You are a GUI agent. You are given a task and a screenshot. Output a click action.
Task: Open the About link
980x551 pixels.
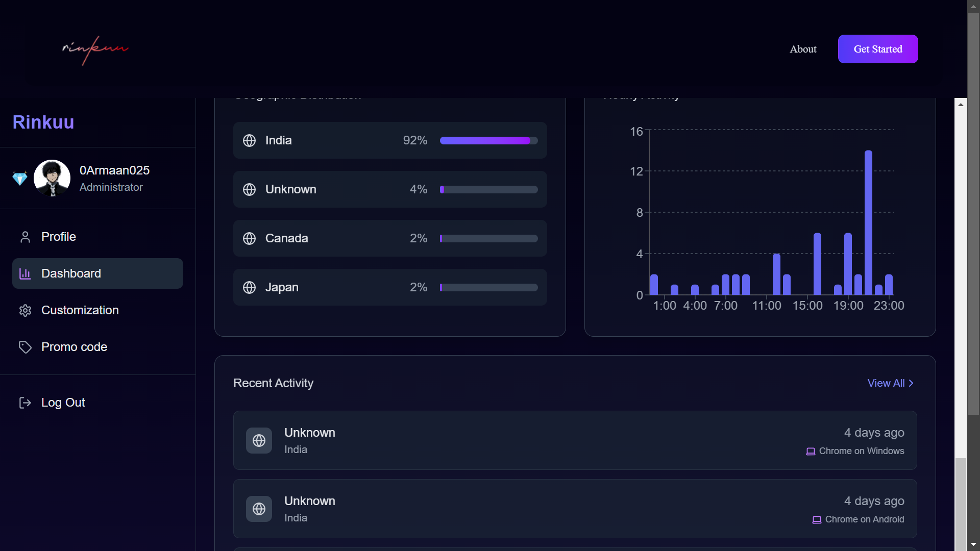(x=803, y=49)
